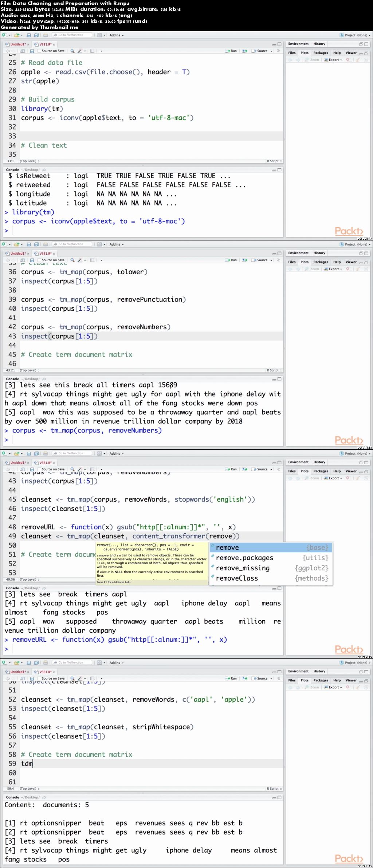
Task: Click Save All icon in stripWhitespace frame
Action: click(x=36, y=663)
